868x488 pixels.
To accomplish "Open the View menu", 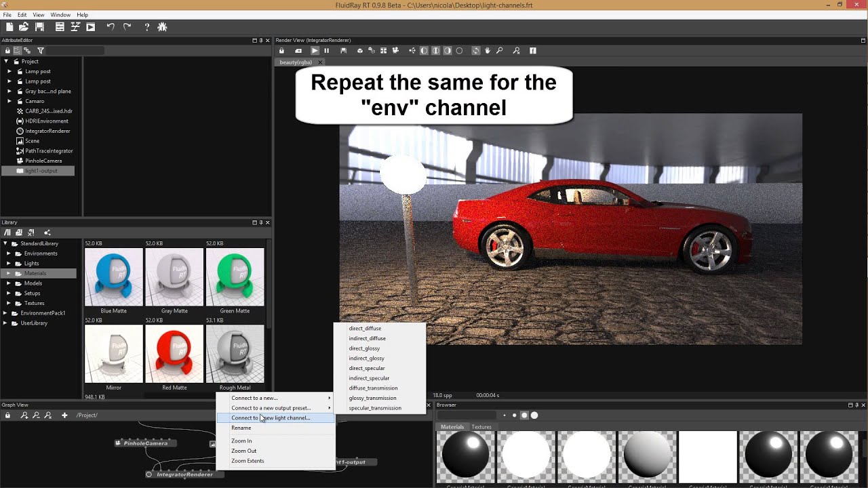I will (39, 15).
